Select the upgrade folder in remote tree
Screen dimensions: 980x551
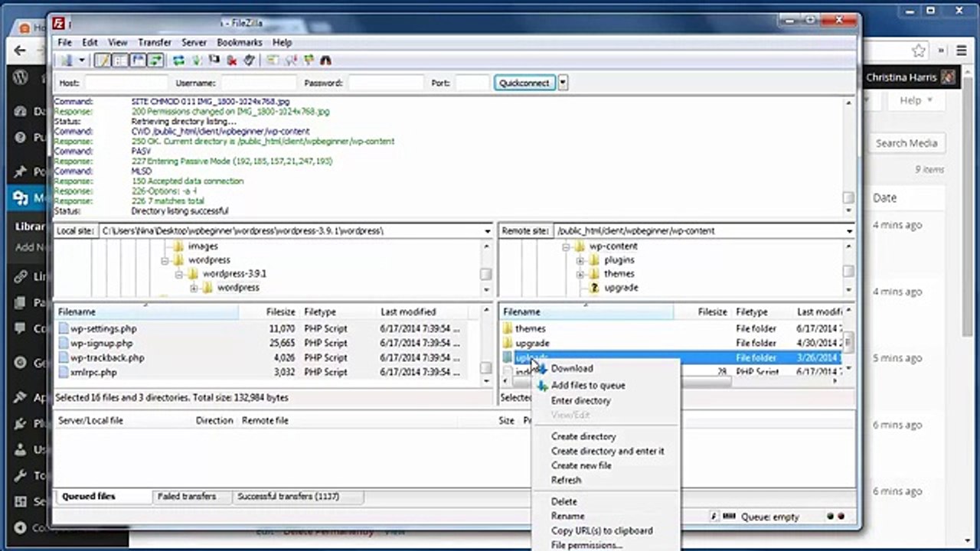click(x=621, y=288)
